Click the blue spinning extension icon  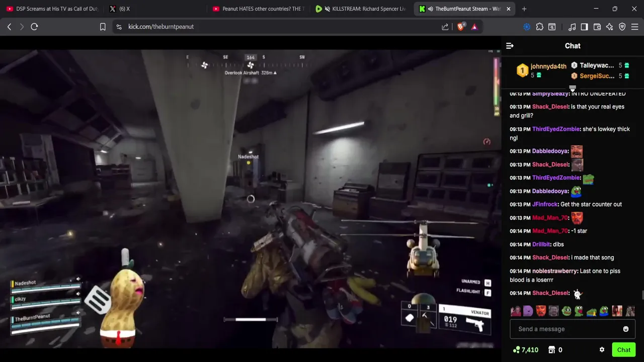click(527, 27)
